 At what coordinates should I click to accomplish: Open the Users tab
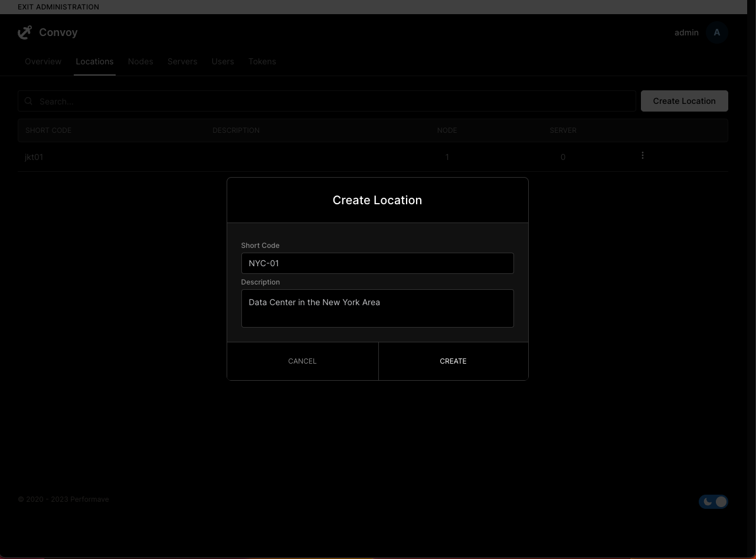222,61
